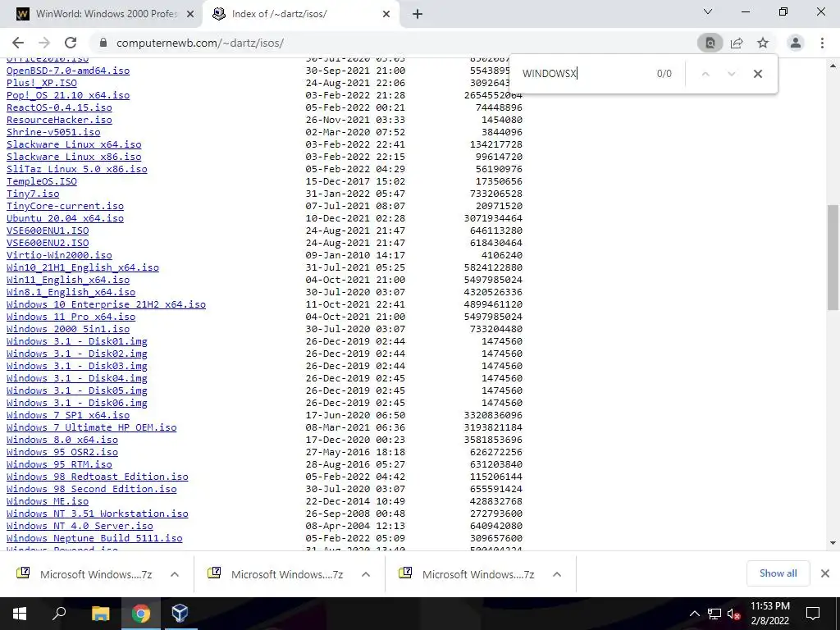Share this page icon

click(x=737, y=43)
